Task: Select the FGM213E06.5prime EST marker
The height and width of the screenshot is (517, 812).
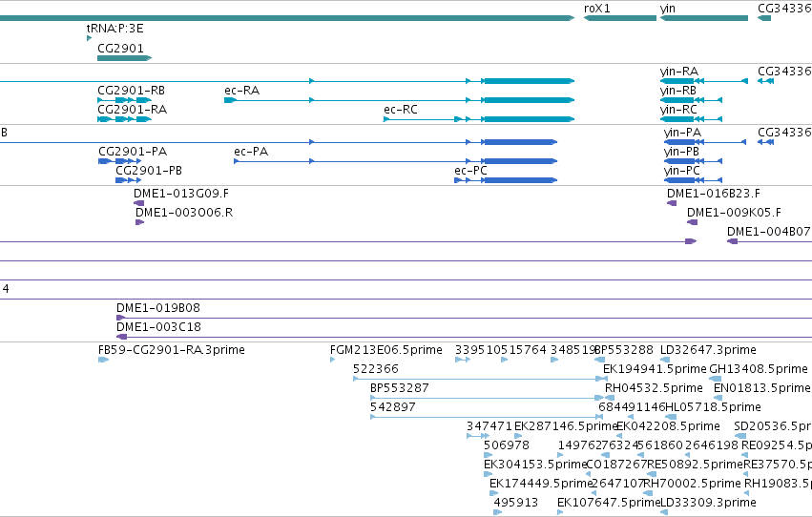Action: (332, 360)
